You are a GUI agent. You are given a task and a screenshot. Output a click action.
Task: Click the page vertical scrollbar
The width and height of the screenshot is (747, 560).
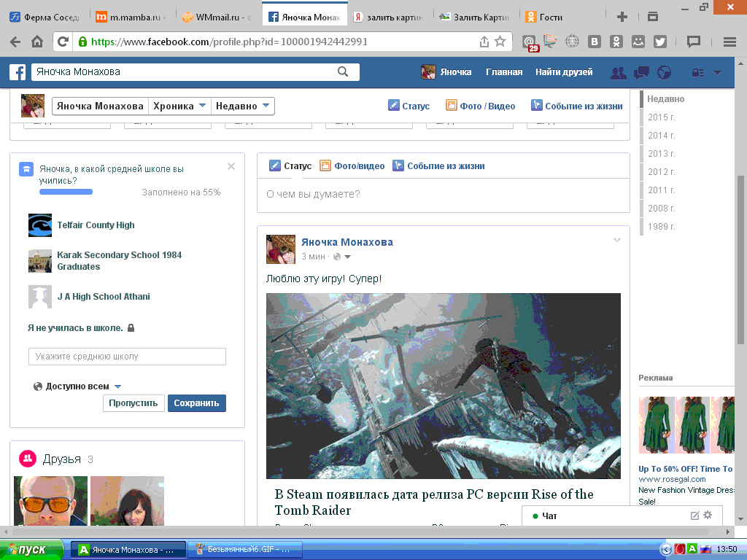[740, 260]
